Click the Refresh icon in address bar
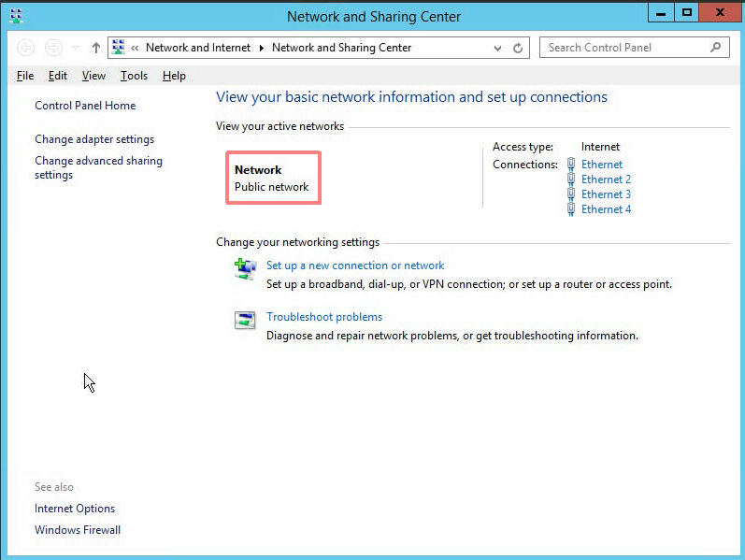 point(518,48)
